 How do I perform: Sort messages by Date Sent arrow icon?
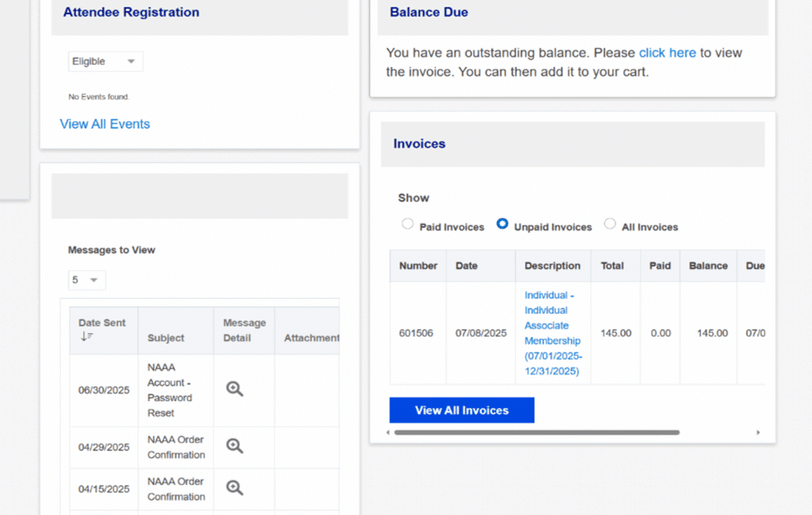(x=86, y=336)
